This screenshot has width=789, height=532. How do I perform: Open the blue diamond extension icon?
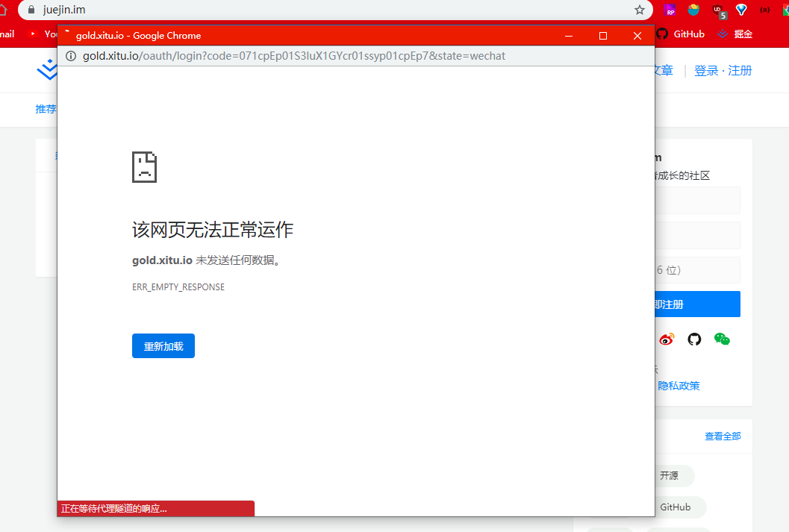[741, 10]
